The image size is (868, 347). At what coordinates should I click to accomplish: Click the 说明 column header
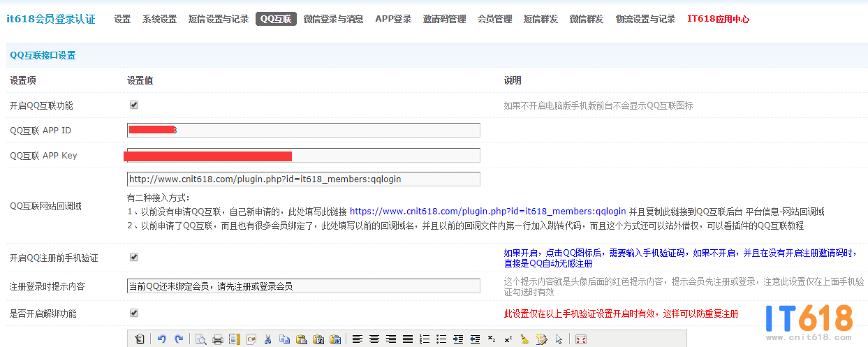click(x=513, y=80)
